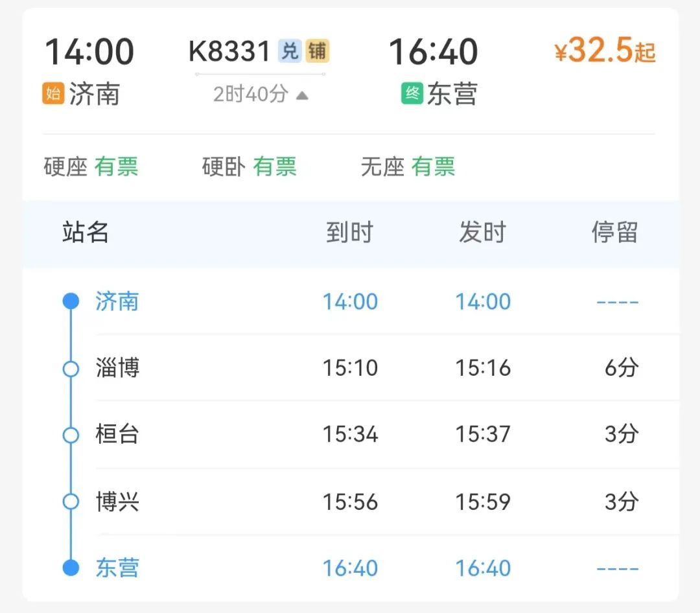Choose the 硬卧 有票 sleeper option
This screenshot has width=700, height=613.
[250, 167]
